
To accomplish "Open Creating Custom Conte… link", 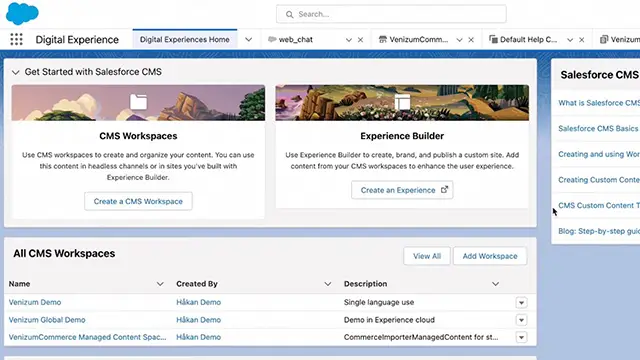I will [x=599, y=180].
